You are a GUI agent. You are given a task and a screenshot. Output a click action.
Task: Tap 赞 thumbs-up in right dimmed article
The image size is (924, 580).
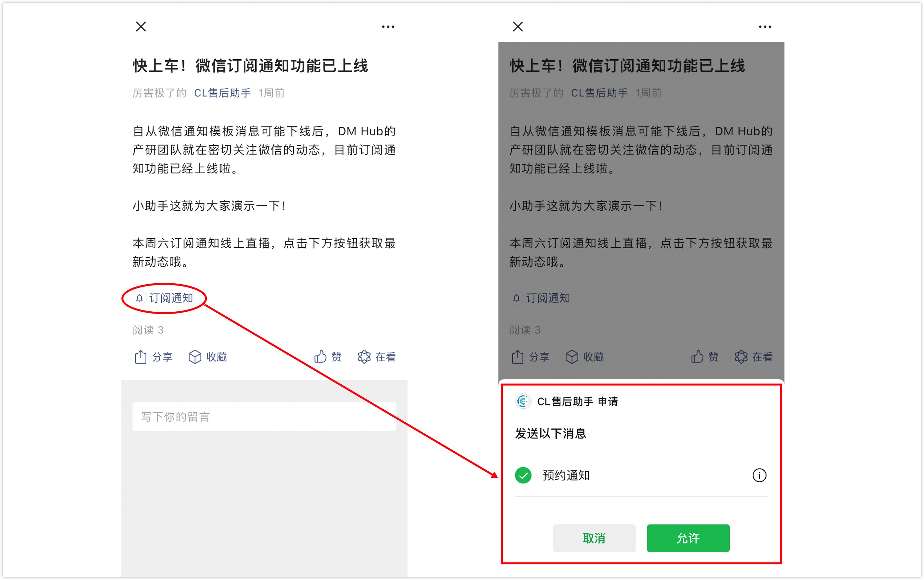697,357
